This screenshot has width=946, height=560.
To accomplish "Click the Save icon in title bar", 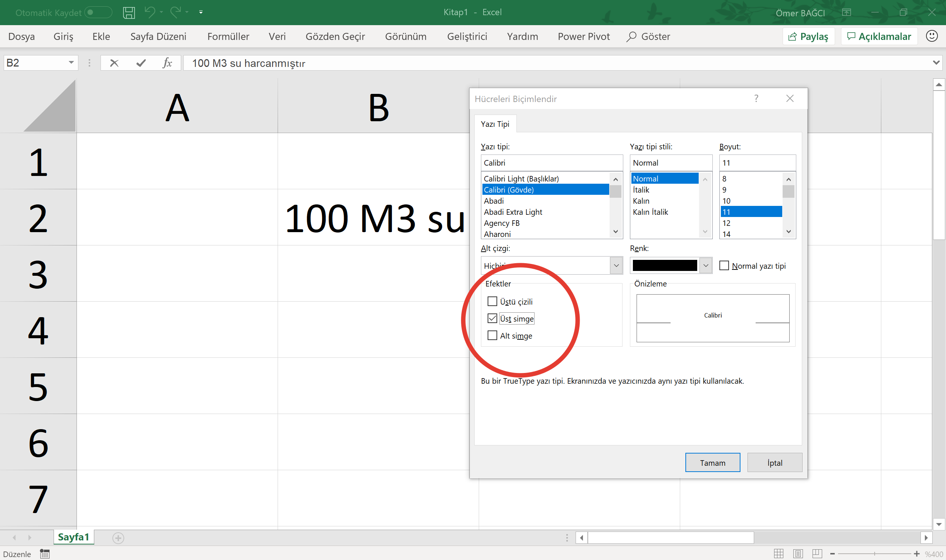I will point(129,13).
